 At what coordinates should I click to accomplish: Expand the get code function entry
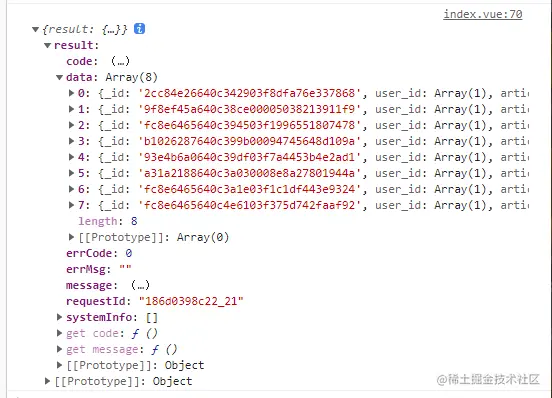tap(59, 333)
